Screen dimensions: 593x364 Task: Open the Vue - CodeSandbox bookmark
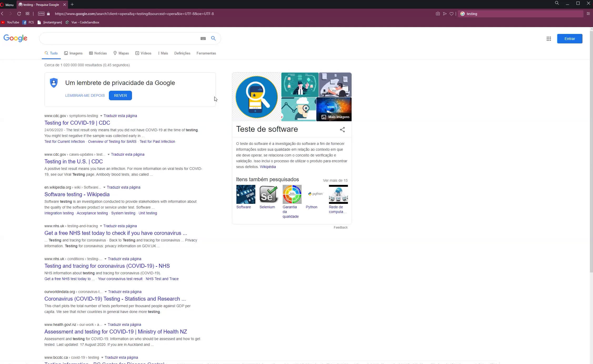(82, 22)
